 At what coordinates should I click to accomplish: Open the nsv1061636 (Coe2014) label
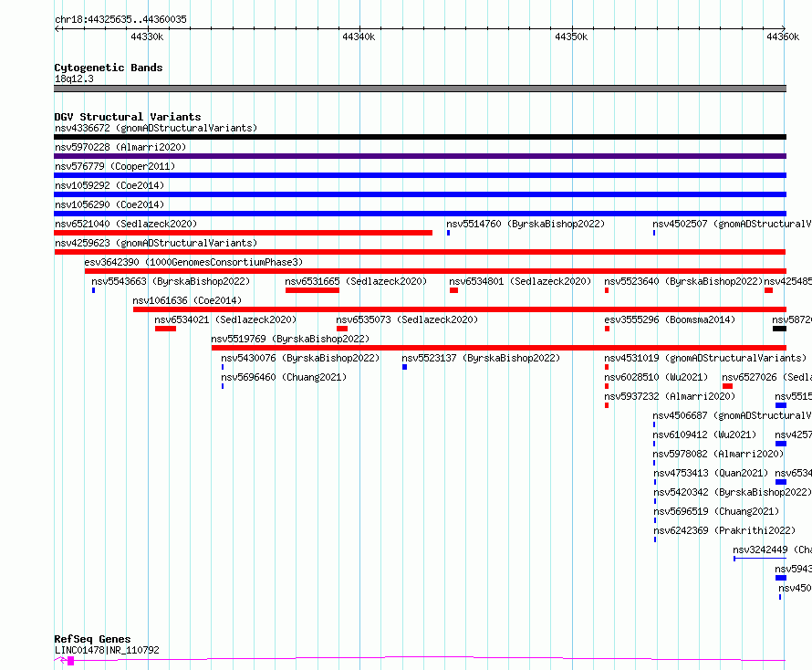click(187, 300)
